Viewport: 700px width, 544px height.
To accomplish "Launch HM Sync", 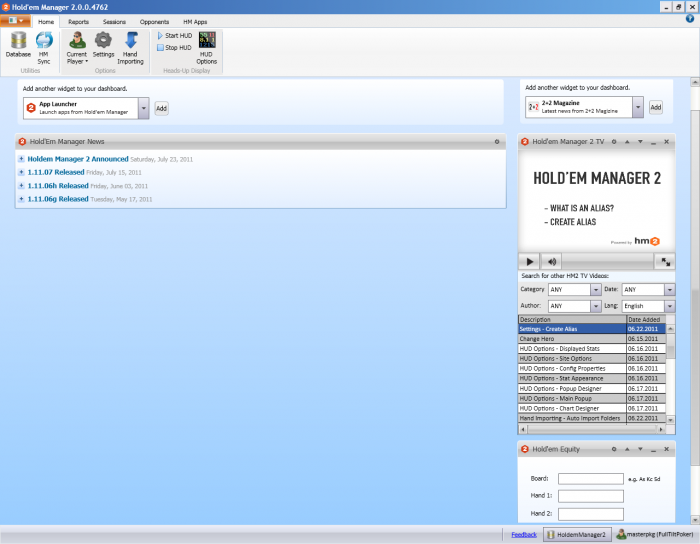I will click(44, 48).
